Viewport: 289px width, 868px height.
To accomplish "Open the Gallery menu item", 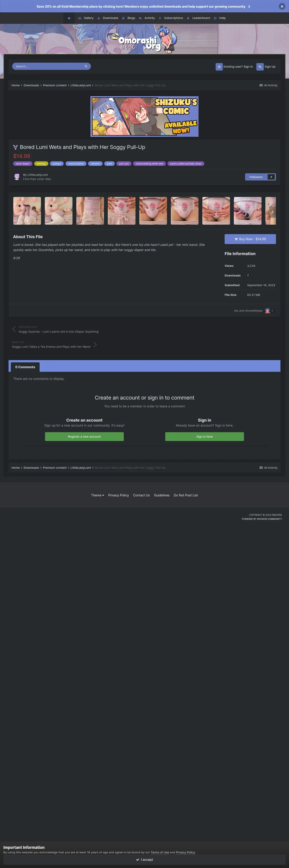I will click(86, 18).
